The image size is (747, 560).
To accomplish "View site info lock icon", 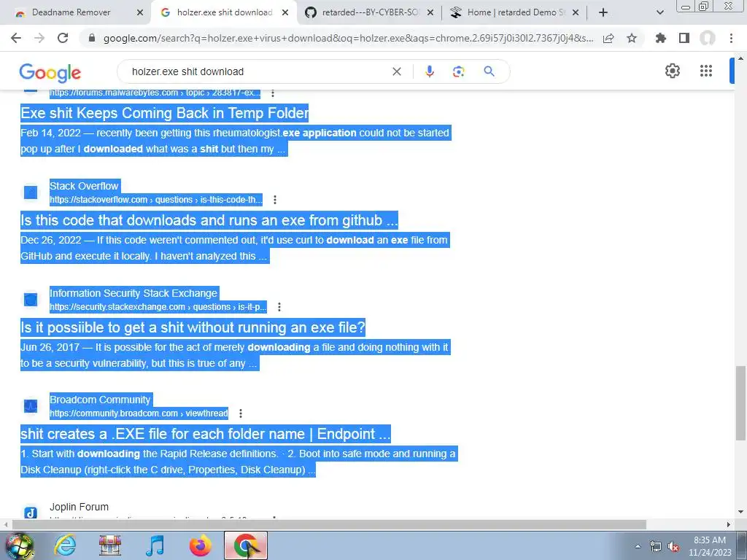I will point(92,38).
